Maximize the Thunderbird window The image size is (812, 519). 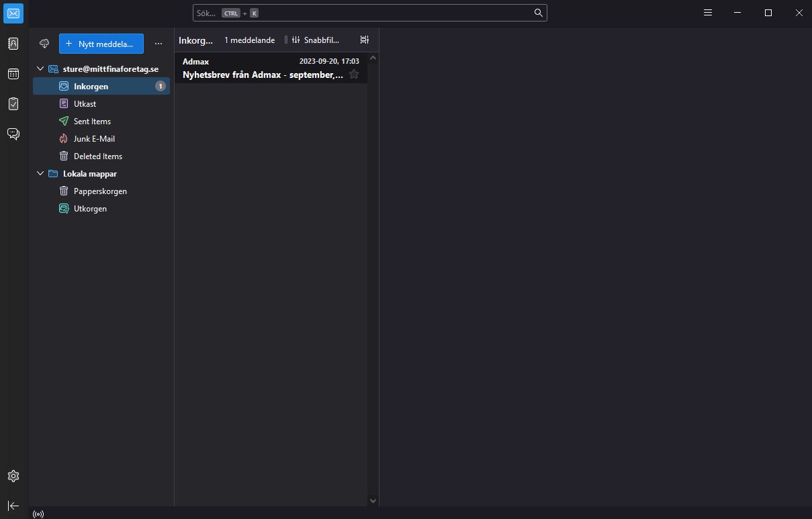(x=768, y=13)
